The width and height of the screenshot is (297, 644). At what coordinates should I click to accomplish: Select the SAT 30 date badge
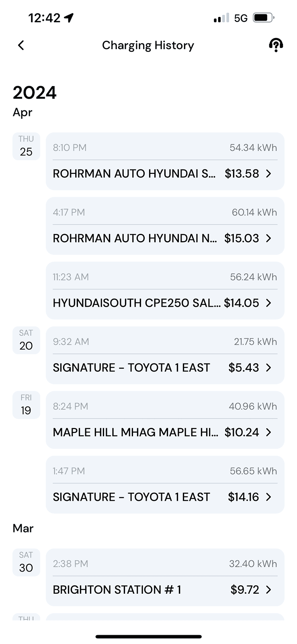click(26, 562)
